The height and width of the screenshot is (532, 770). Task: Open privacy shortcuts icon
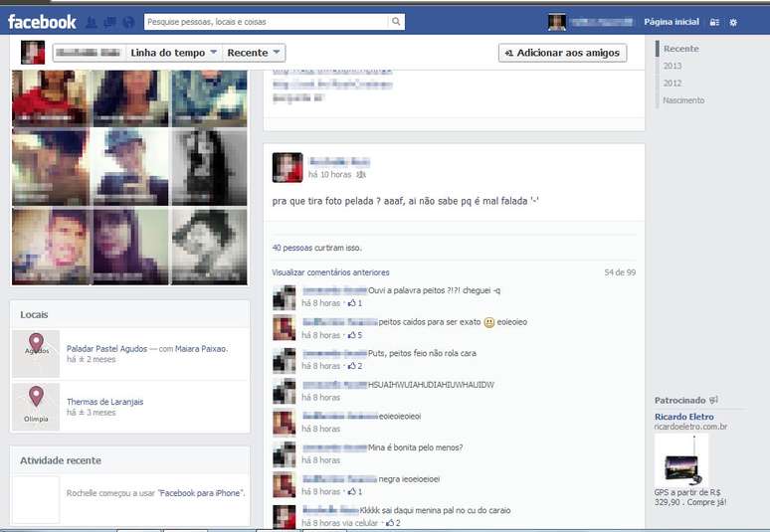coord(714,22)
